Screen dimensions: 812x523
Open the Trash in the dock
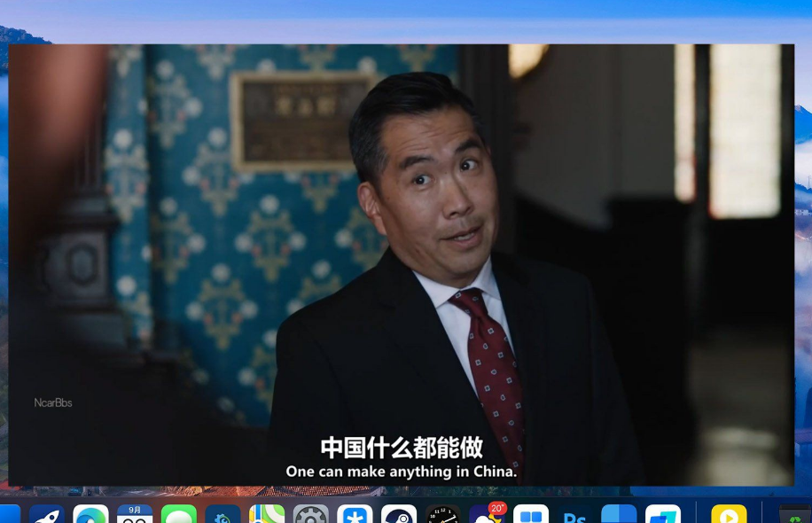795,516
